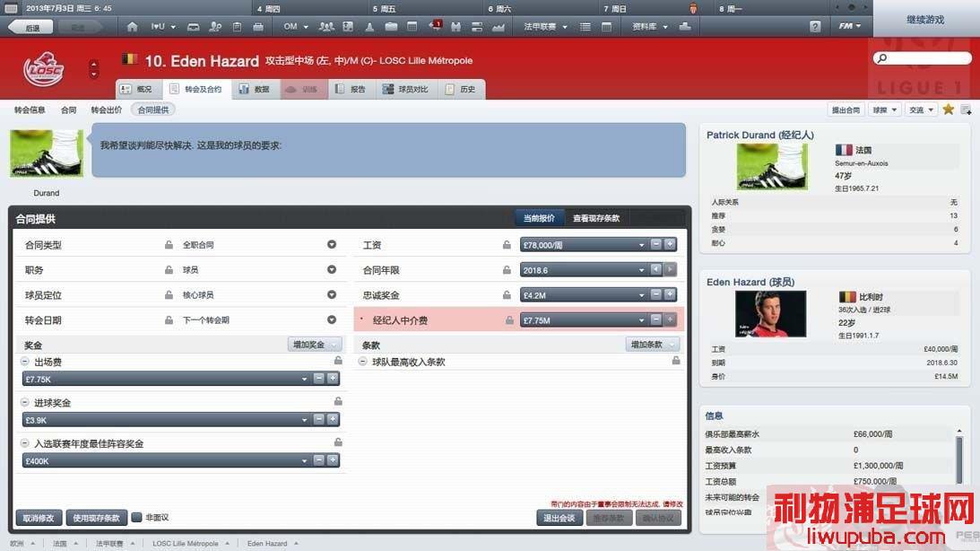Open the calendar fixtures icon after briefcase

(x=412, y=27)
